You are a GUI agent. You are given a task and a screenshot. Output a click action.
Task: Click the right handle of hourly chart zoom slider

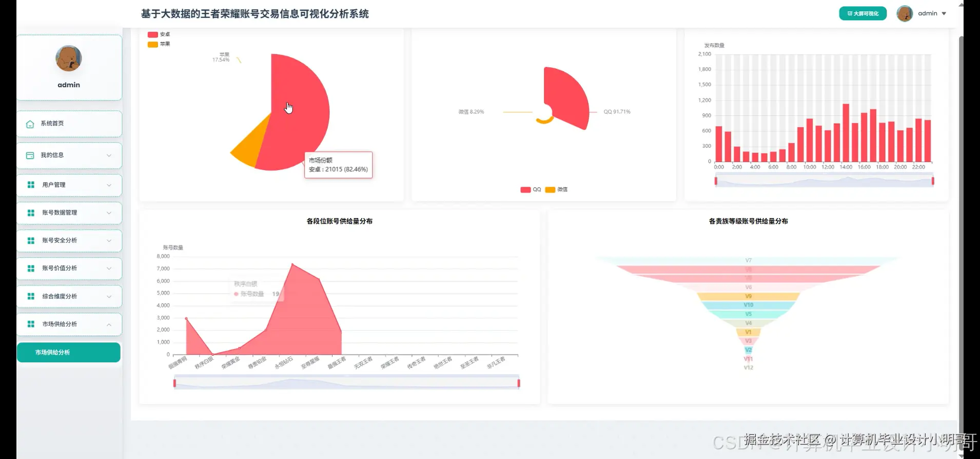[x=933, y=181]
